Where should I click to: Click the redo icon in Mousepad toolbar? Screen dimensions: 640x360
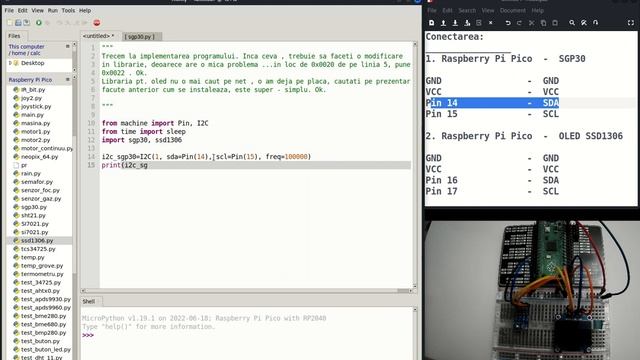(x=519, y=23)
